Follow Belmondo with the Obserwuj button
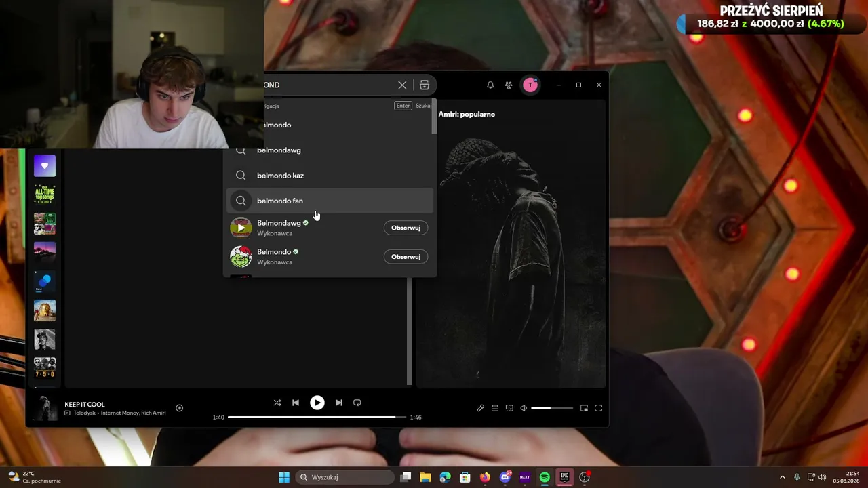This screenshot has height=488, width=868. point(406,257)
